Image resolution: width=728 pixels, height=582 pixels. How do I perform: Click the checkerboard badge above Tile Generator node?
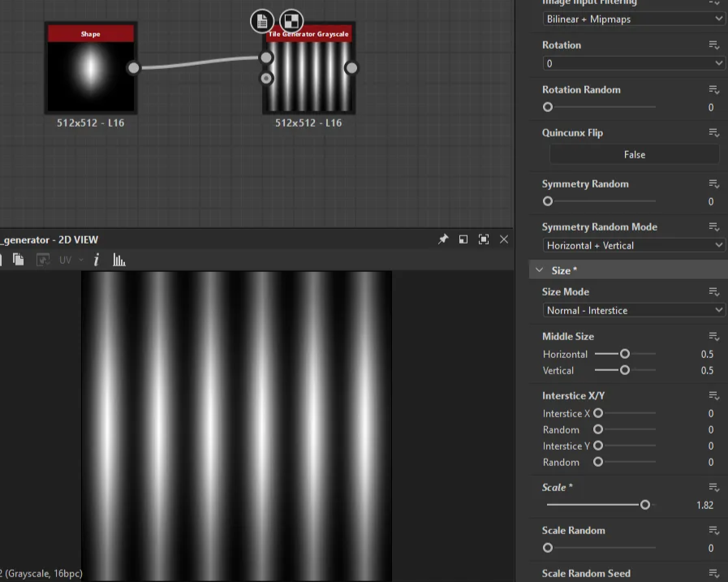click(x=291, y=21)
